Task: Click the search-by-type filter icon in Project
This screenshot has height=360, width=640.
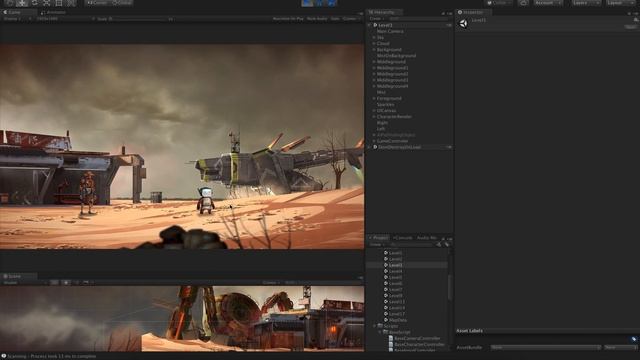Action: [438, 244]
